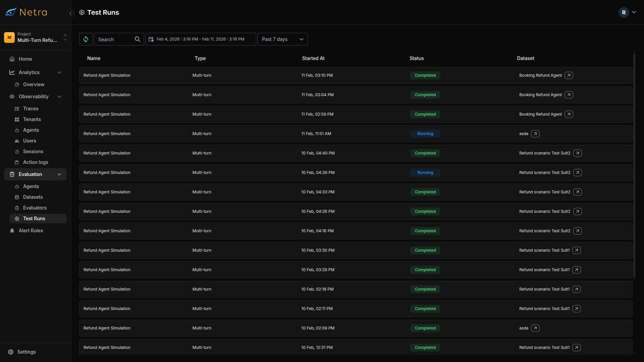Open dataset link for 04:40 PM run
Image resolution: width=644 pixels, height=362 pixels.
[x=578, y=153]
